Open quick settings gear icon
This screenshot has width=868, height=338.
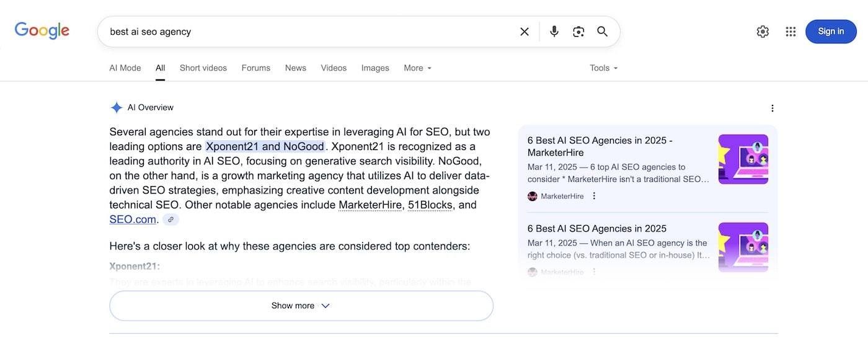point(763,32)
